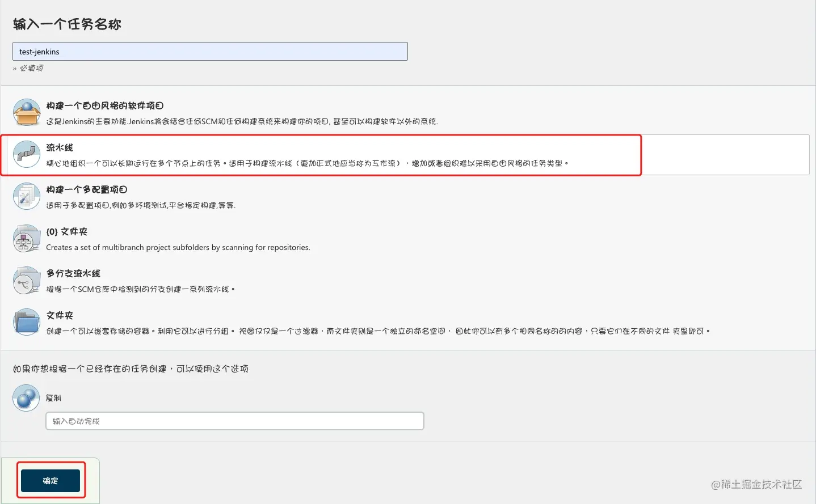Click the folder description starting with 创建一个可以嵌套存储的容器
The height and width of the screenshot is (504, 816).
(x=378, y=331)
